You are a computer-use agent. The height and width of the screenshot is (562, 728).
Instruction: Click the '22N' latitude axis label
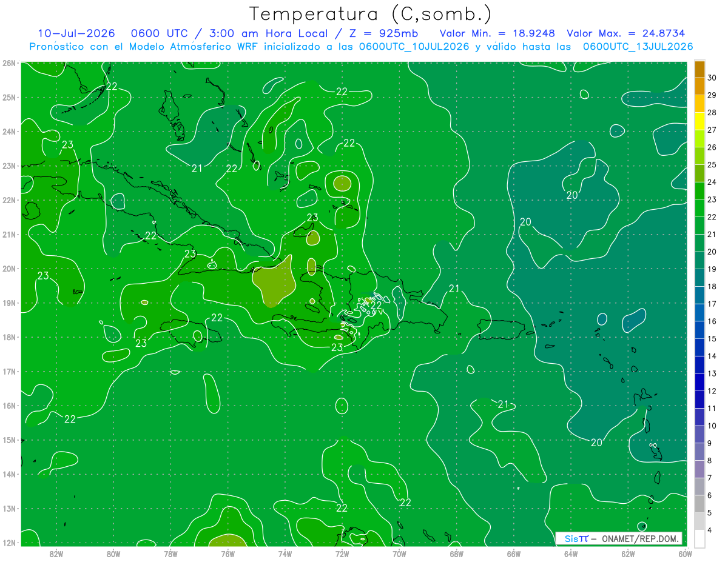pos(8,200)
